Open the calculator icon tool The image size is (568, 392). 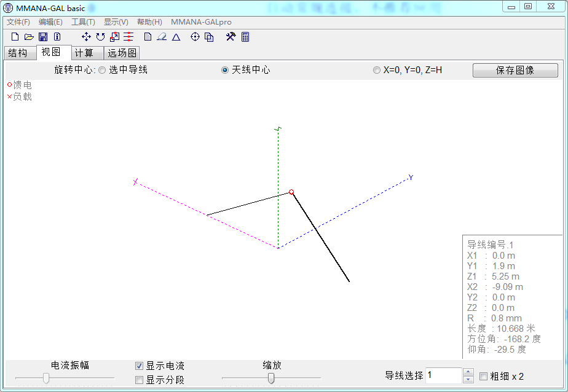point(245,37)
